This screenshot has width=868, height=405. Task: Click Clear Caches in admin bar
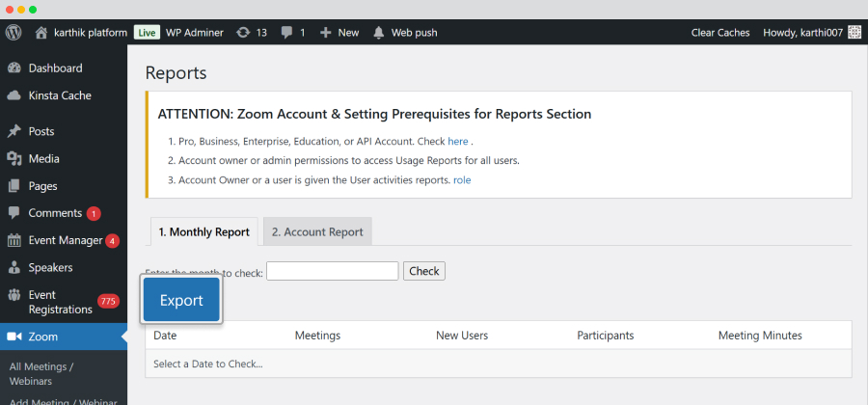point(720,33)
